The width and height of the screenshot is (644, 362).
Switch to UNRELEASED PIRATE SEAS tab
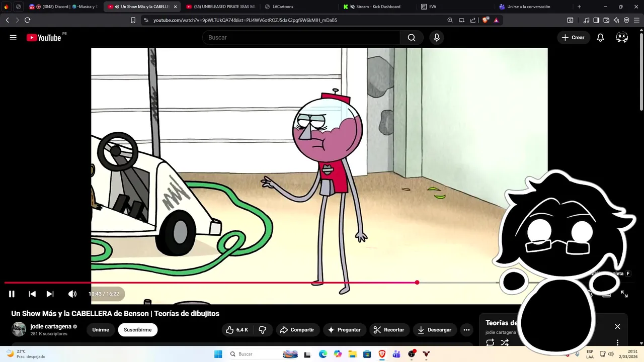tap(220, 7)
